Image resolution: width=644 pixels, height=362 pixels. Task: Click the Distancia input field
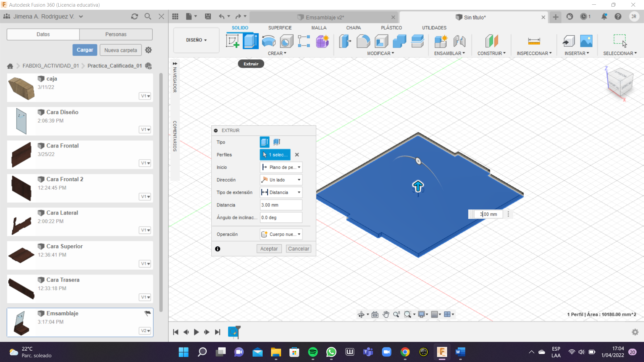click(281, 205)
